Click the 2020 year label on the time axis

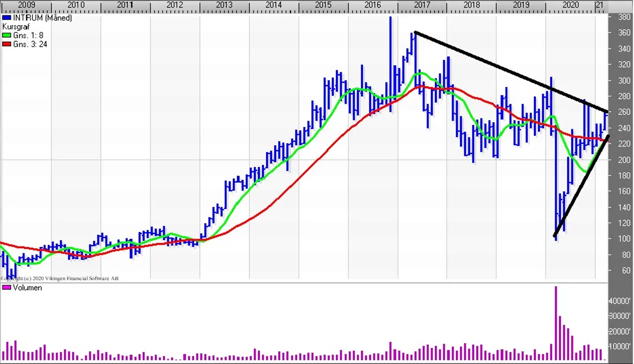[570, 5]
